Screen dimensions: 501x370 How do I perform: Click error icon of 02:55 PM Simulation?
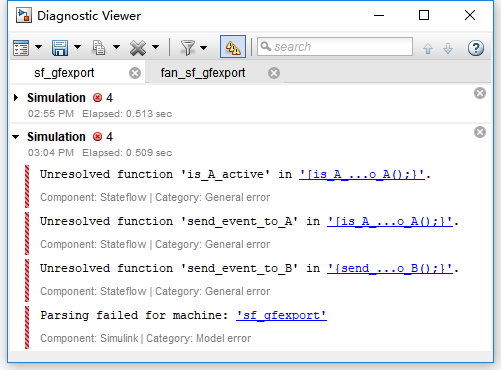(x=97, y=98)
